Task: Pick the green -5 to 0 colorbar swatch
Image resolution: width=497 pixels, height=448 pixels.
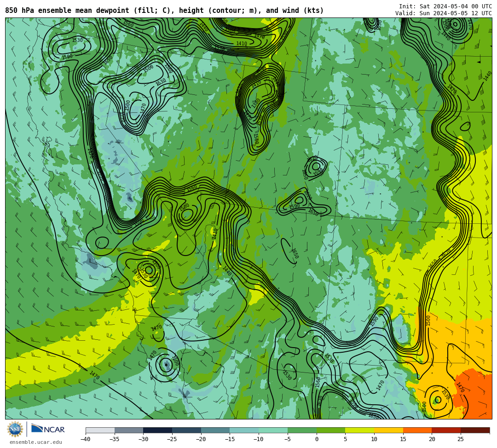Action: click(302, 430)
